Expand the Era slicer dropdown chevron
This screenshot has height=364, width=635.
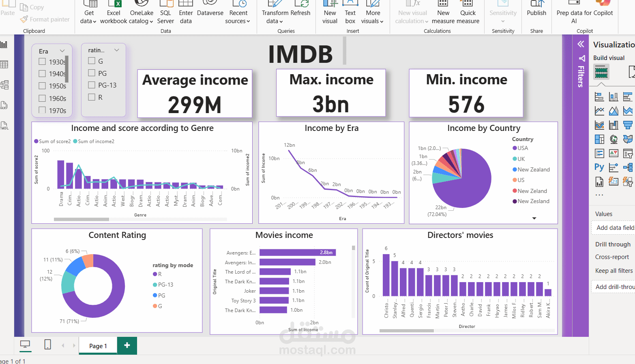62,51
